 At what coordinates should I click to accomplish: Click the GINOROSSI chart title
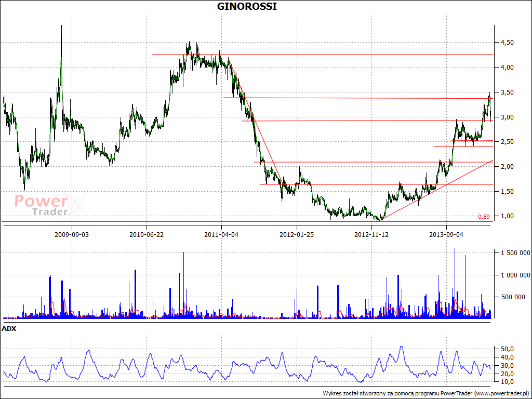tap(247, 6)
